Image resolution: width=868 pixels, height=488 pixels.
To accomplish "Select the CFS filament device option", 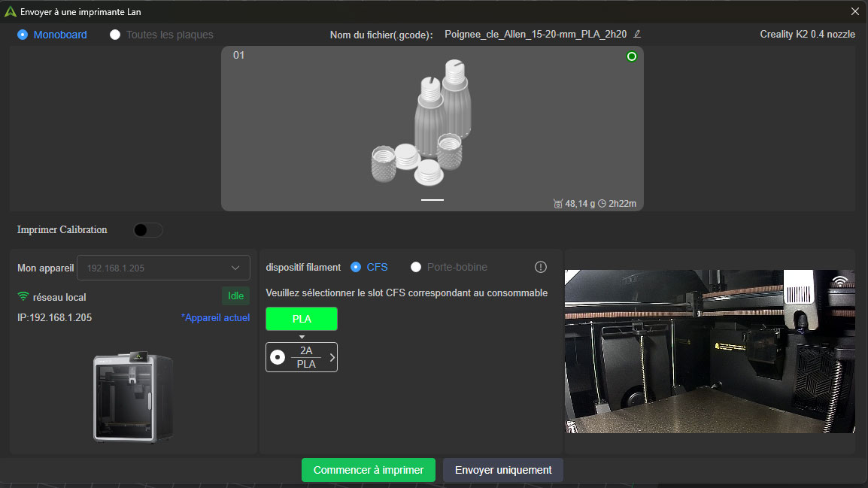I will point(356,267).
